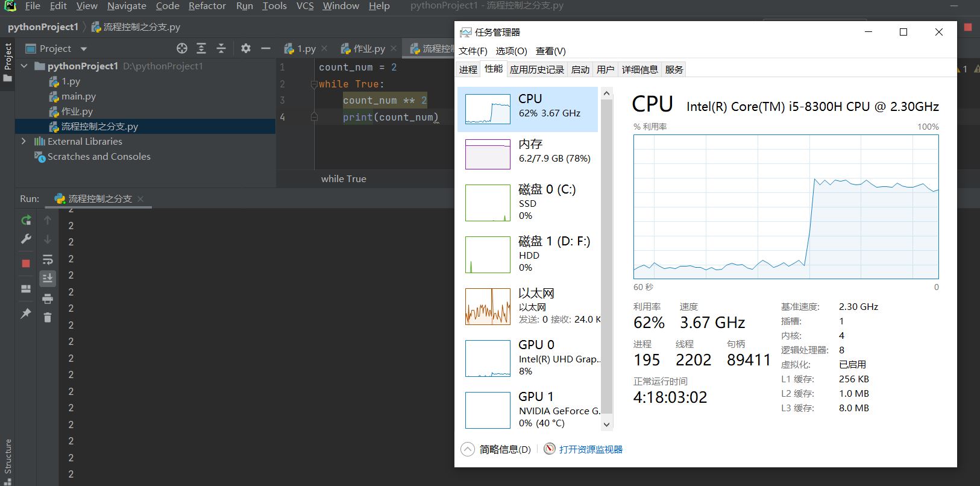This screenshot has height=486, width=980.
Task: Toggle soft-wrap in Run console
Action: click(48, 260)
